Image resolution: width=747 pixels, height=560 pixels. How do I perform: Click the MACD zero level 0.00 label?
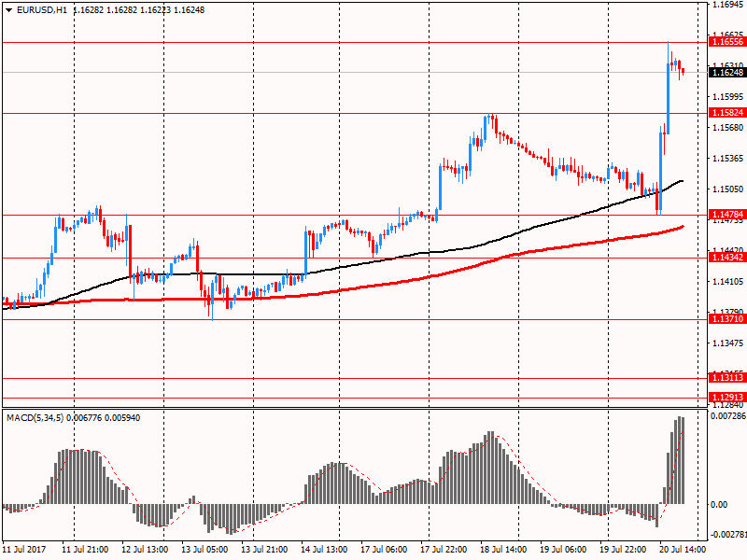(719, 505)
